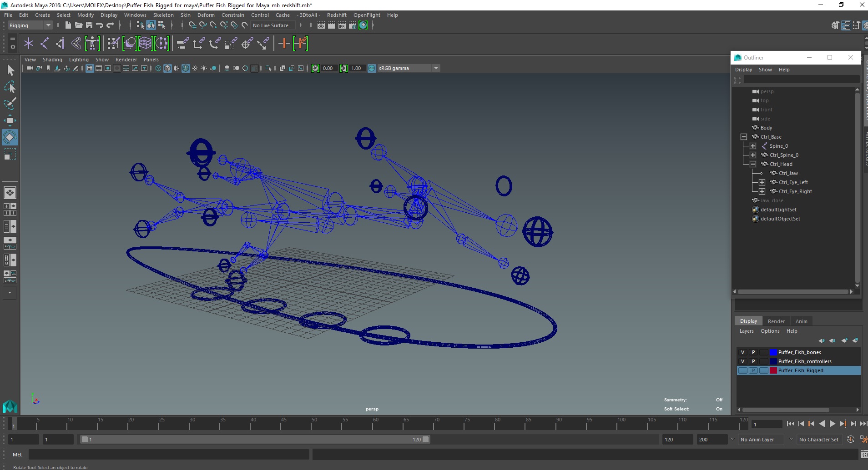Expand Ctrl_Eye_Left node in Outliner
Image resolution: width=868 pixels, height=470 pixels.
point(762,182)
